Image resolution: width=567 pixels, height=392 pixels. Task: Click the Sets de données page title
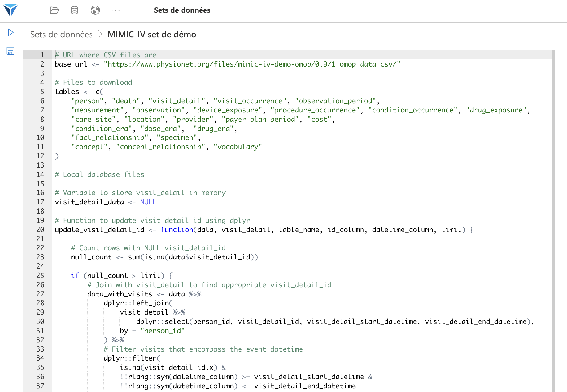(182, 10)
